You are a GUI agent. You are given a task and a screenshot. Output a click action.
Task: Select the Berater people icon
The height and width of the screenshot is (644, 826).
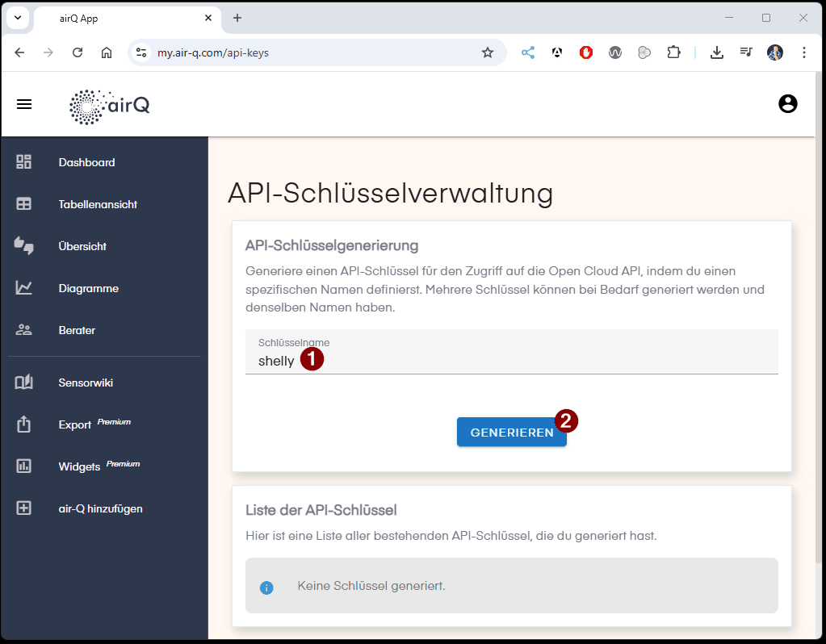point(24,329)
